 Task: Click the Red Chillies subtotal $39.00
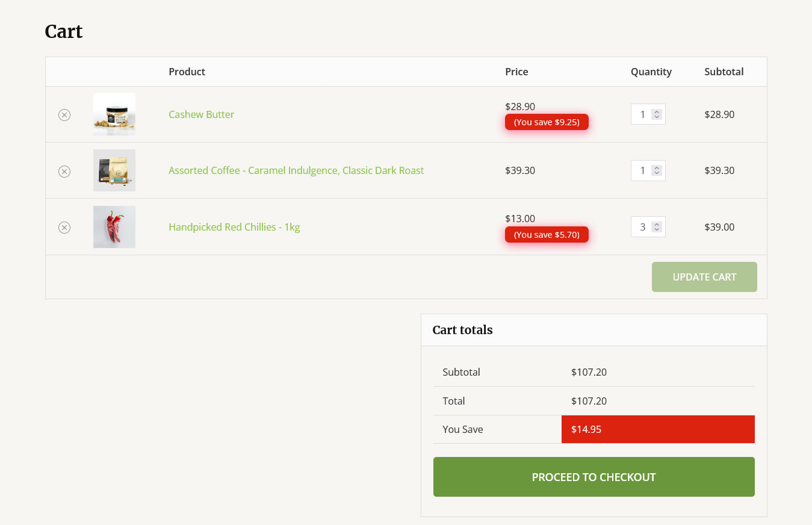coord(719,227)
